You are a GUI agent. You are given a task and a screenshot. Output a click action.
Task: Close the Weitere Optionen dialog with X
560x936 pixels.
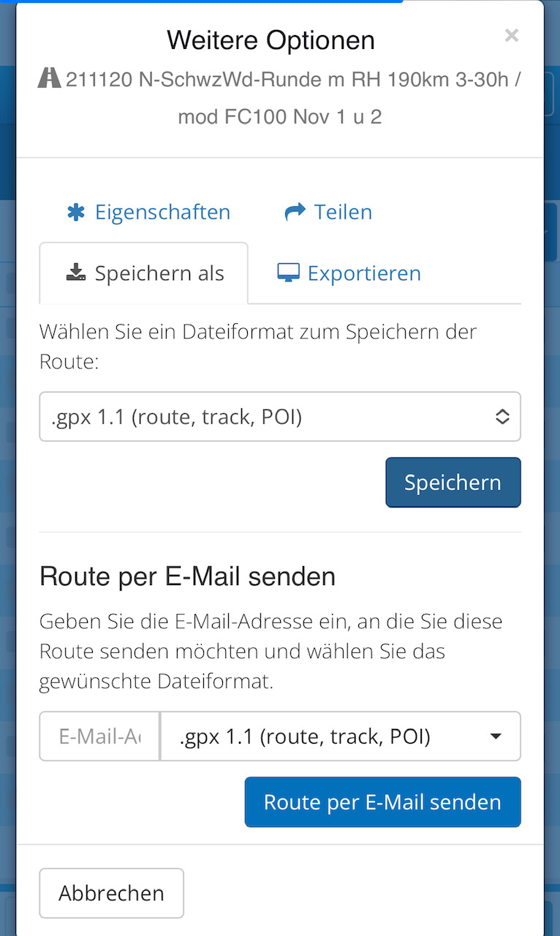coord(511,35)
